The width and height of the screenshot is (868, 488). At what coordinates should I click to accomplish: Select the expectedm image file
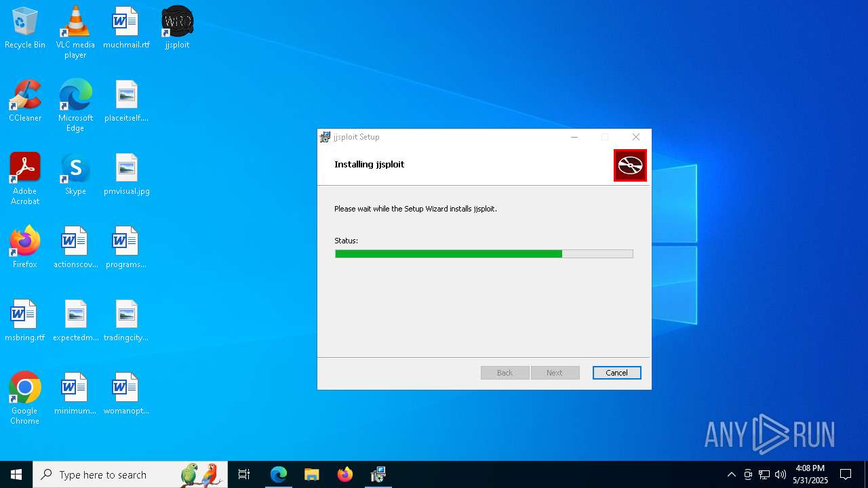pos(75,321)
